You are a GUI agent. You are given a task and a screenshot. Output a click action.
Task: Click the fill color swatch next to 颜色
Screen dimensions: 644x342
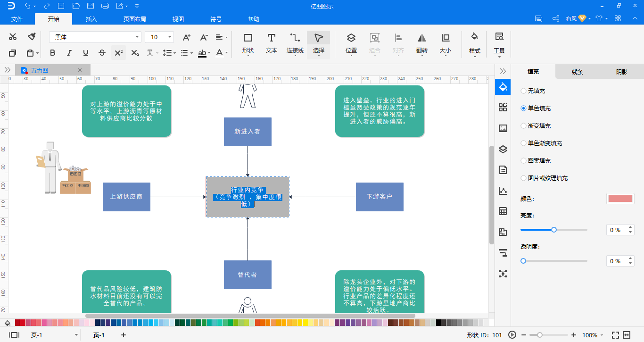pyautogui.click(x=620, y=199)
